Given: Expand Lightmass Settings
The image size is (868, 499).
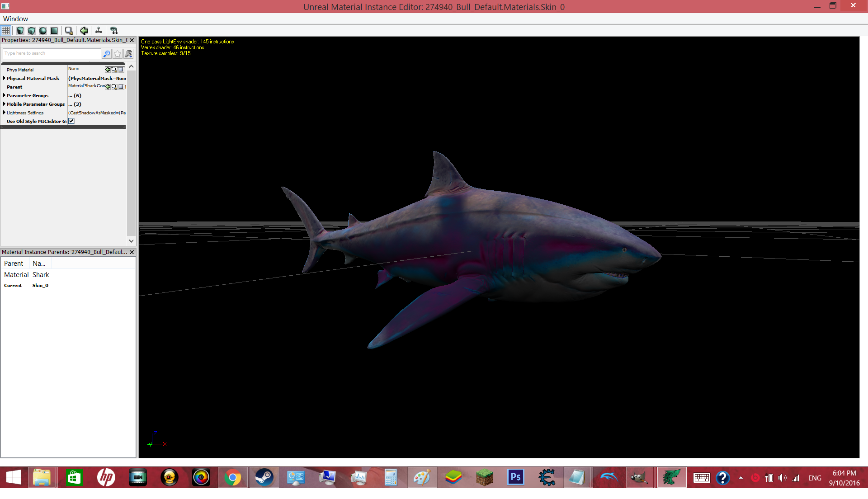Looking at the screenshot, I should (4, 113).
